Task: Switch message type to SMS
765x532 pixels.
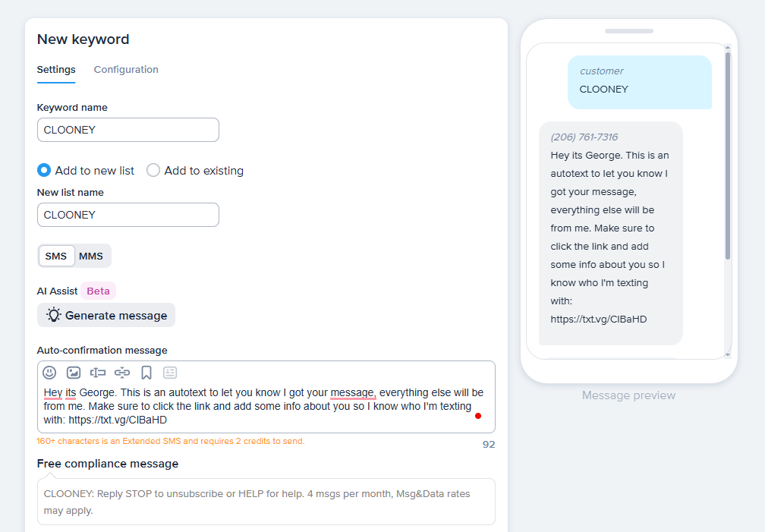Action: [56, 257]
